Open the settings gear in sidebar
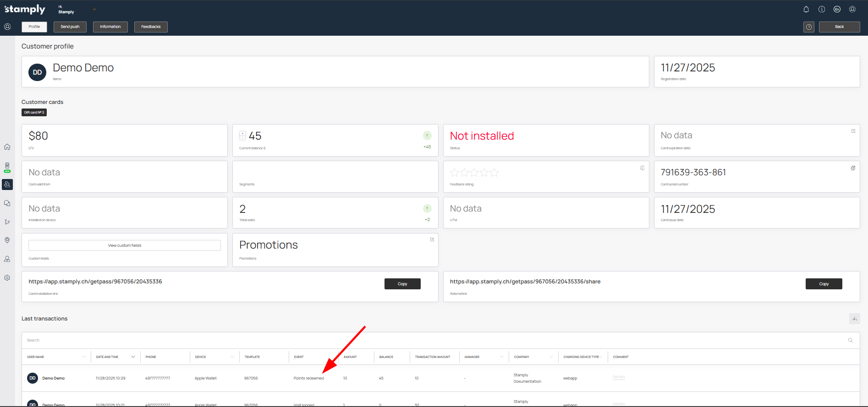868x407 pixels. click(7, 278)
